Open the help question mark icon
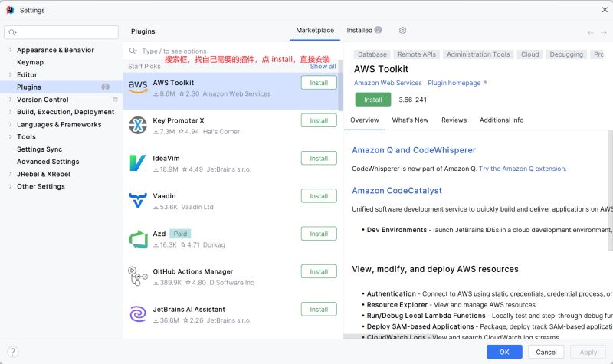Image resolution: width=613 pixels, height=364 pixels. [x=12, y=352]
